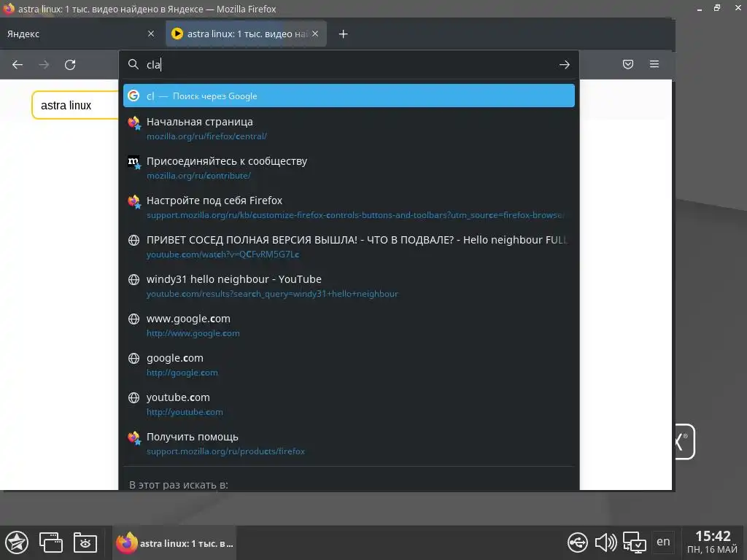The height and width of the screenshot is (560, 747).
Task: Click the taskbar window switcher icon
Action: pos(51,542)
